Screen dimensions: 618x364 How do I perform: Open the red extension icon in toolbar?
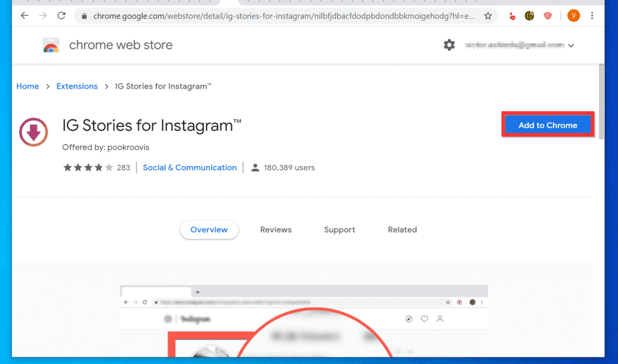(x=512, y=16)
